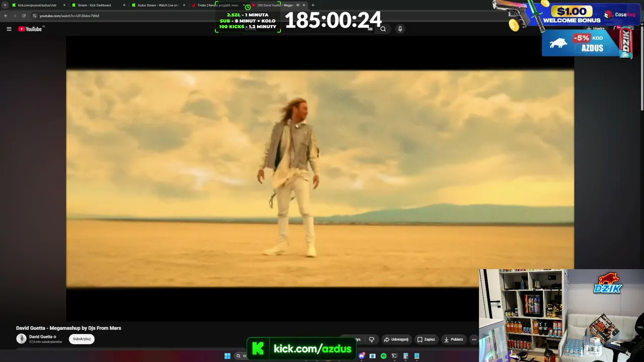Screen dimensions: 644x362
Task: Dislike the video with thumbs-down icon
Action: click(x=371, y=339)
